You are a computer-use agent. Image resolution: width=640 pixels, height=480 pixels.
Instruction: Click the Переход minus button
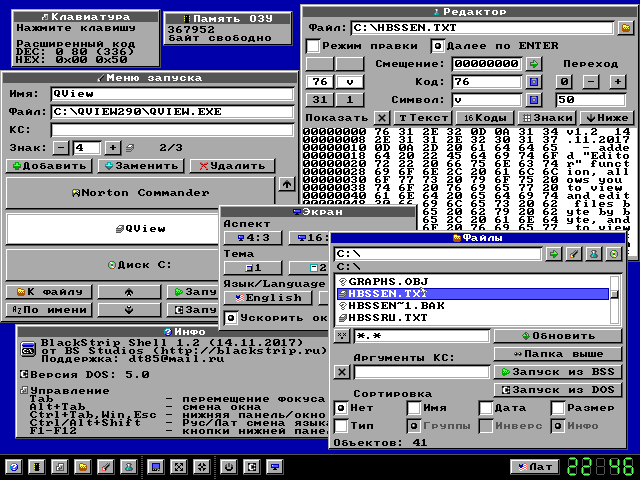(591, 82)
